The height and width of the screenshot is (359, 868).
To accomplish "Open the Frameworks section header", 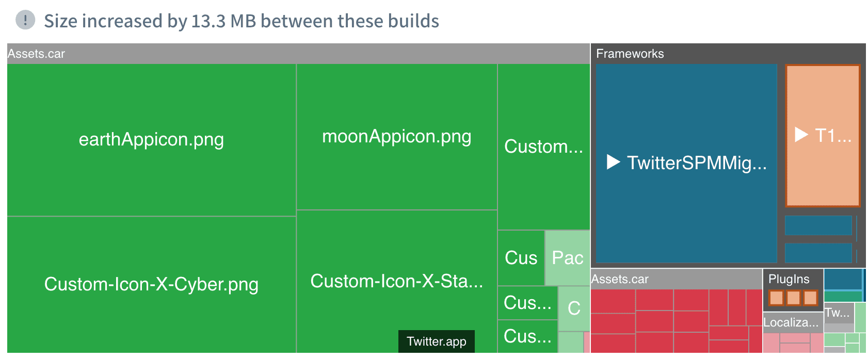I will point(630,53).
